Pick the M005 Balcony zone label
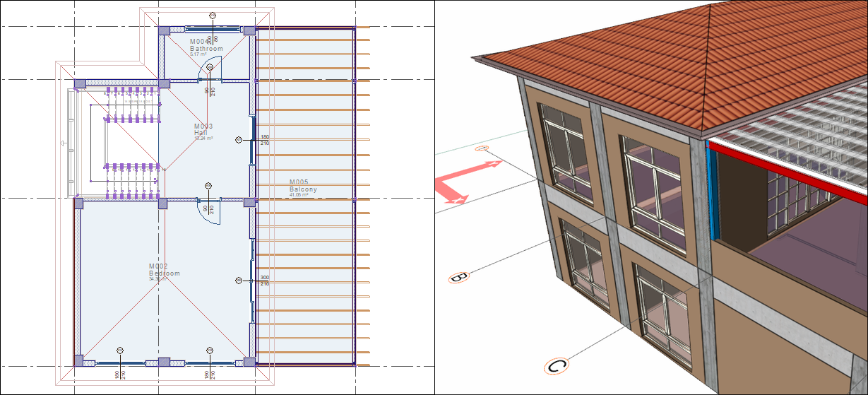 click(303, 187)
